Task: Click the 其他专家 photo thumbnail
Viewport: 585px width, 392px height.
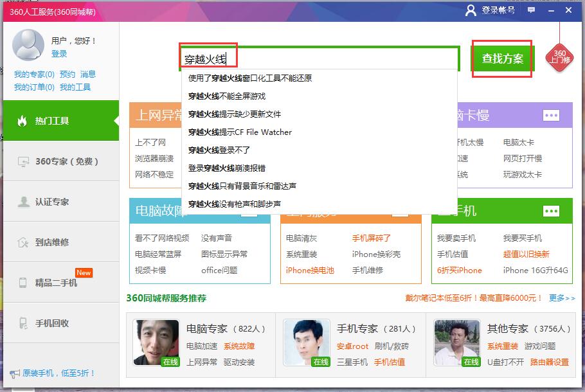Action: (x=457, y=343)
